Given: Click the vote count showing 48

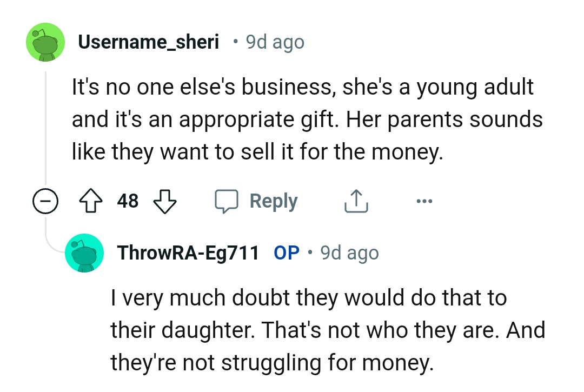Looking at the screenshot, I should point(128,201).
